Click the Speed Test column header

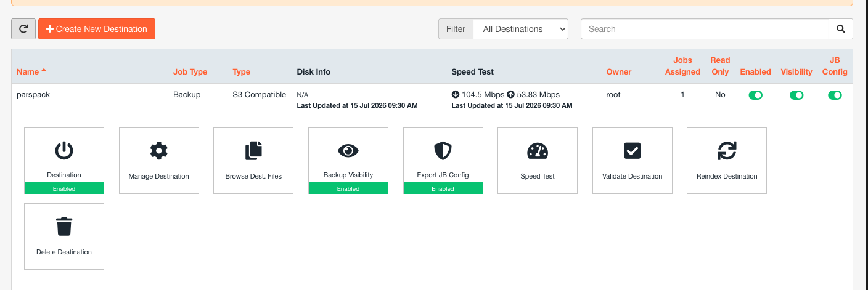click(473, 71)
